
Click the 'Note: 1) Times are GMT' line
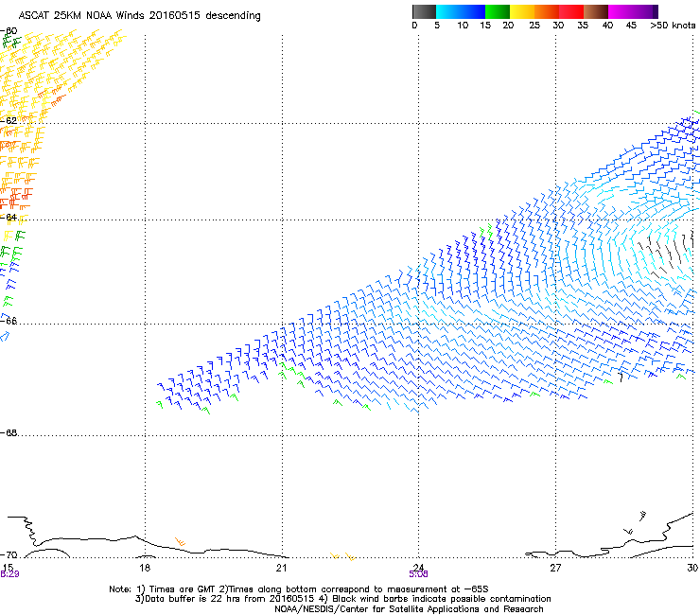[299, 589]
